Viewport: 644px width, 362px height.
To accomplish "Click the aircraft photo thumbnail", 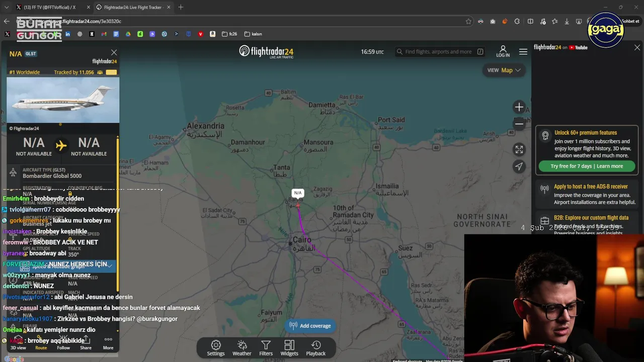I will pos(63,100).
